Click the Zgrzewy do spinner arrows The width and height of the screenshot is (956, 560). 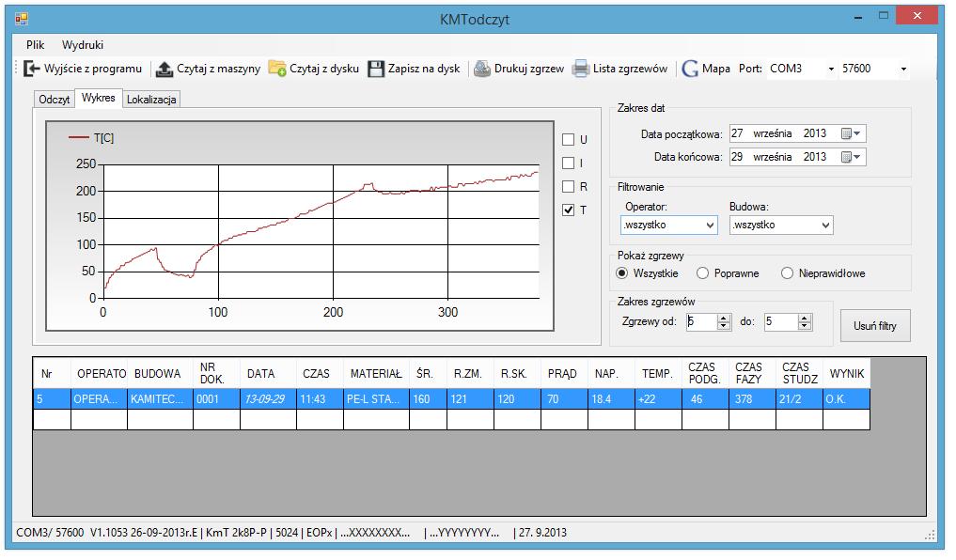(x=805, y=321)
